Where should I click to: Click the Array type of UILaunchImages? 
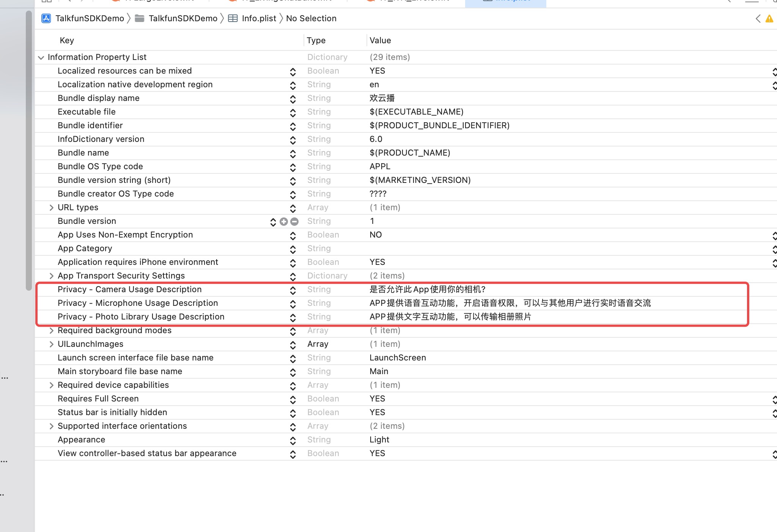(318, 344)
